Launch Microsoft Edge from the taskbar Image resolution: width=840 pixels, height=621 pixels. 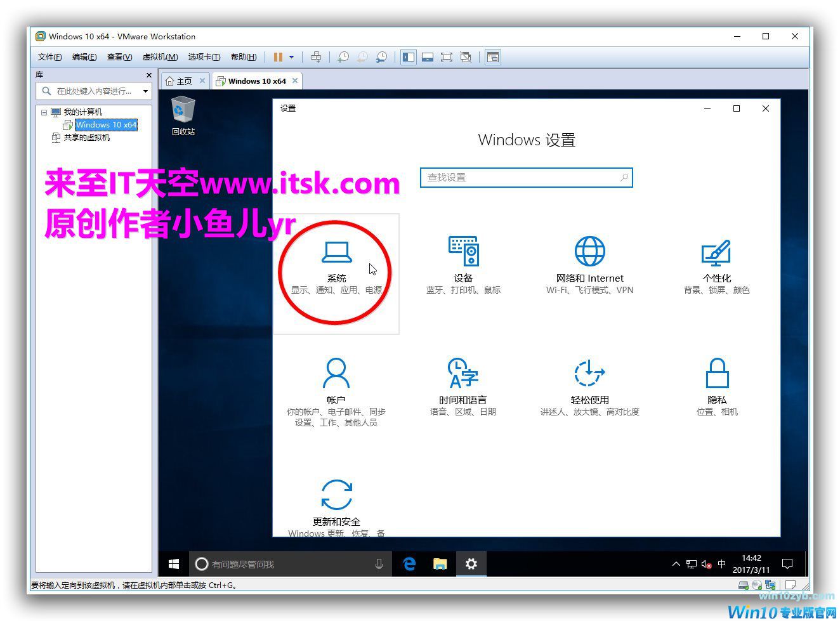coord(409,564)
